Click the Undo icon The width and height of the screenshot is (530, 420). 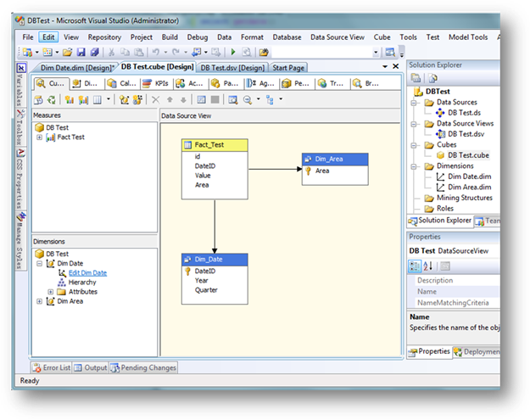[155, 52]
